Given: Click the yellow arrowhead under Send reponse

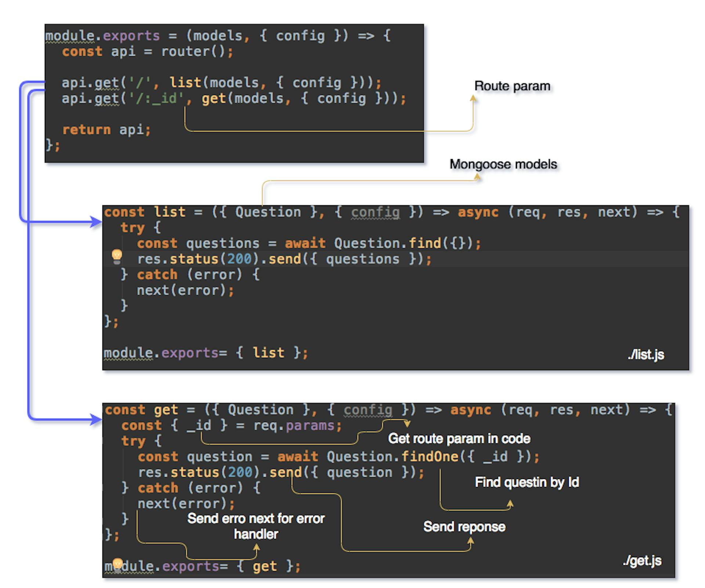Looking at the screenshot, I should (x=471, y=541).
